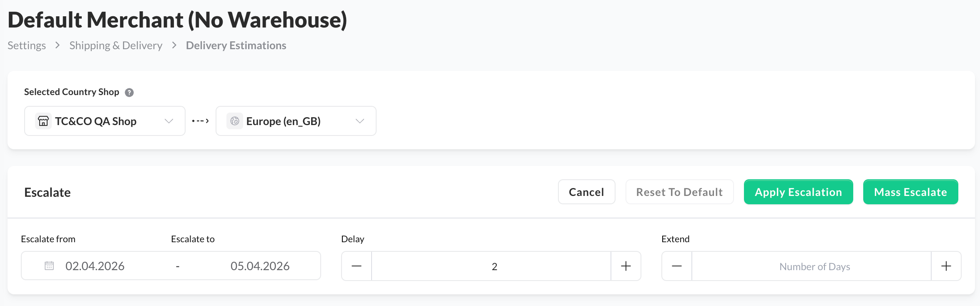This screenshot has height=306, width=980.
Task: Click the calendar icon in Escalate from field
Action: point(49,266)
